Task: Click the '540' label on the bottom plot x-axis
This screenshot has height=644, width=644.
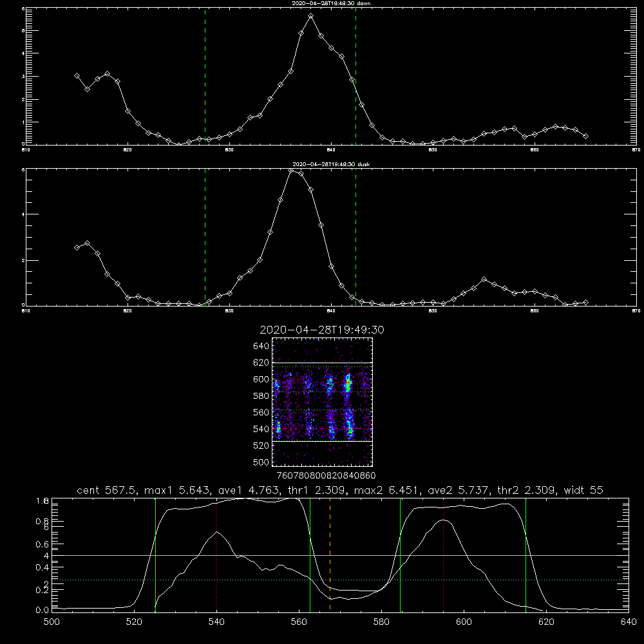Action: pos(216,621)
